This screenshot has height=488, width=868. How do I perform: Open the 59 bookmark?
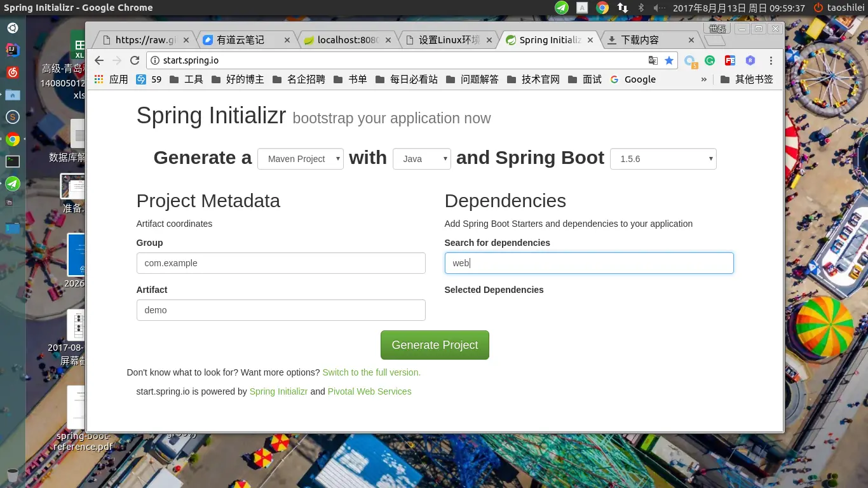click(x=149, y=79)
